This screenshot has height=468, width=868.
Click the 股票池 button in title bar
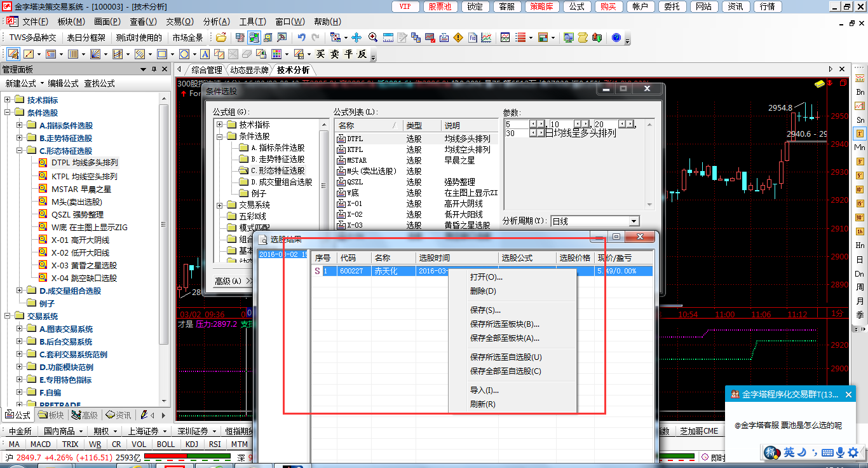click(440, 6)
